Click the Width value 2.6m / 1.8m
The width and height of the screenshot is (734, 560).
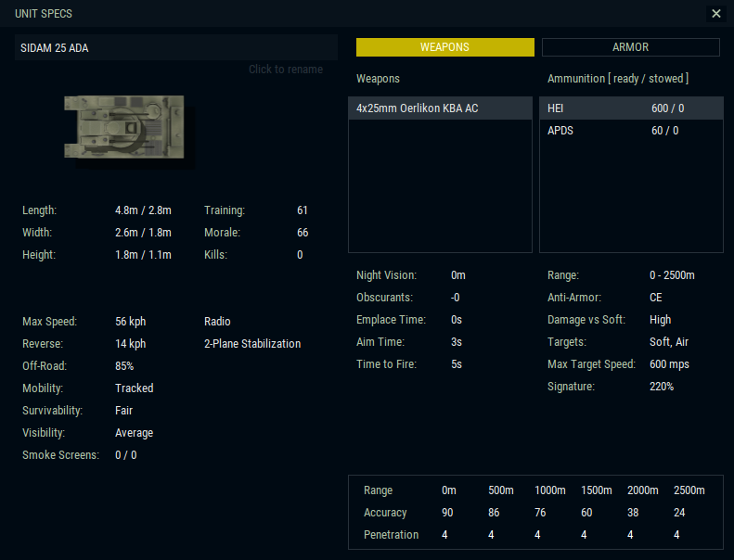[x=143, y=233]
